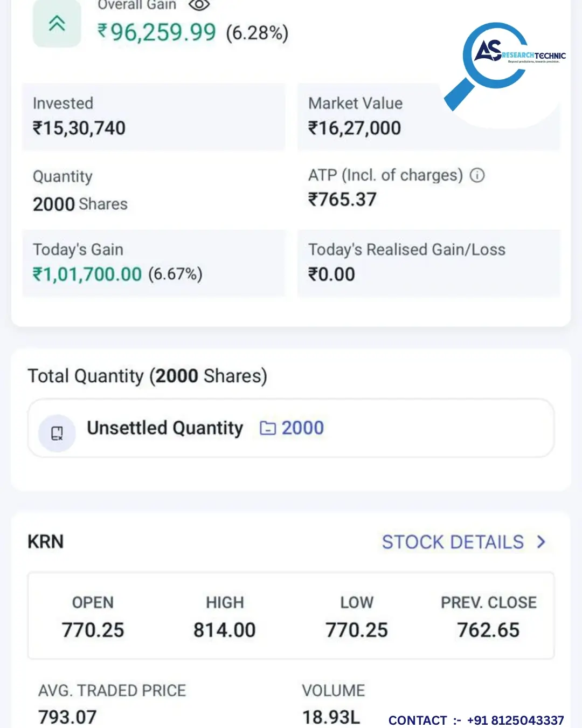Tap the HIGH price 814.00
The image size is (582, 728).
(x=225, y=630)
